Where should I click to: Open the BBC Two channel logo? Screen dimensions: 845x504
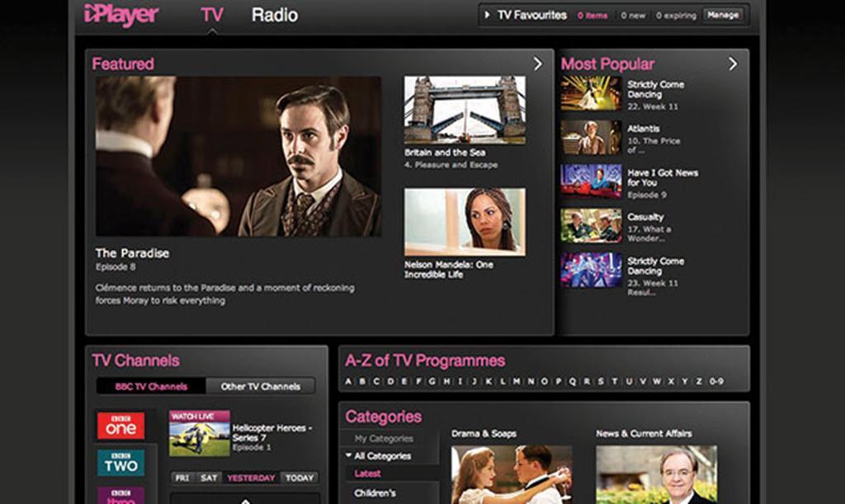tap(120, 463)
